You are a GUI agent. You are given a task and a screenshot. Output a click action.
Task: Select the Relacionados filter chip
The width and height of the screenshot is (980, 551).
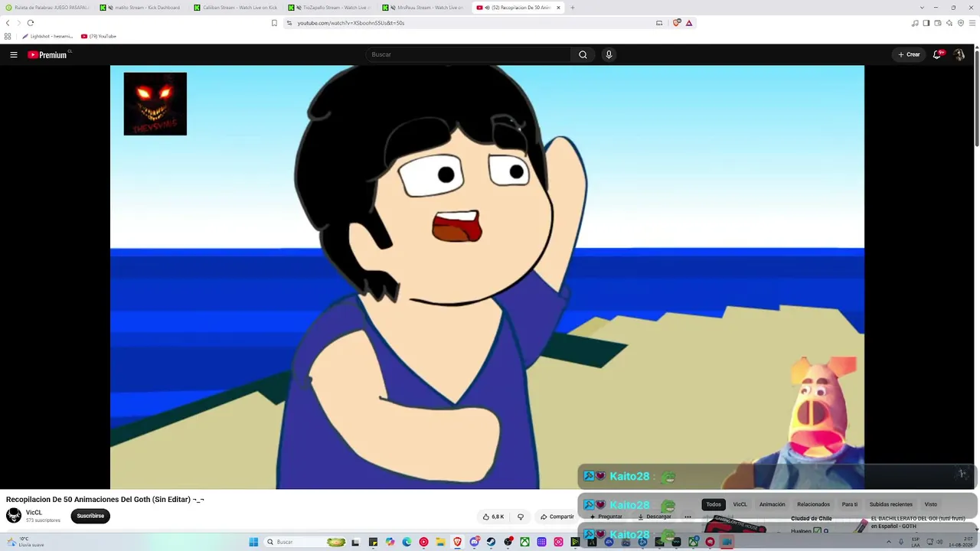pyautogui.click(x=813, y=504)
